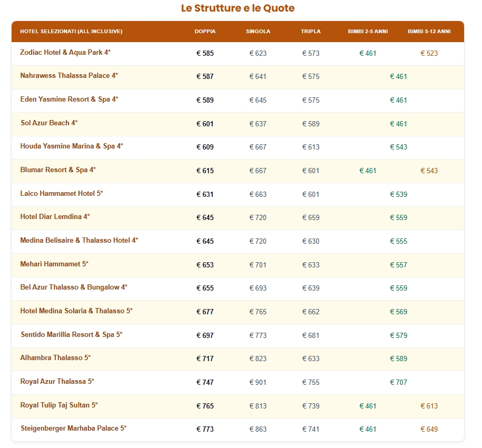This screenshot has width=482, height=448.
Task: Select Mehari Hammamet € 633 triple price
Action: click(311, 265)
